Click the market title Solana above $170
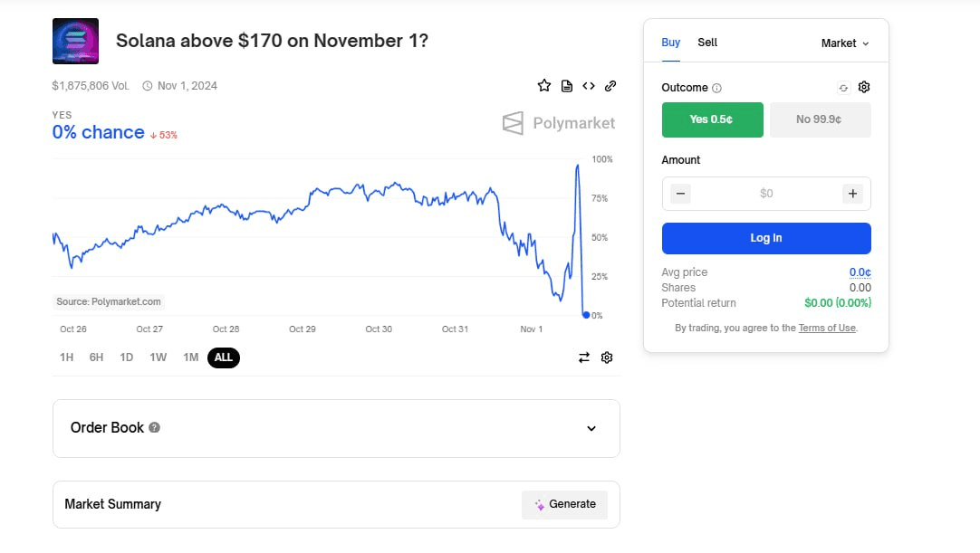Screen dimensions: 980x553 (x=272, y=41)
